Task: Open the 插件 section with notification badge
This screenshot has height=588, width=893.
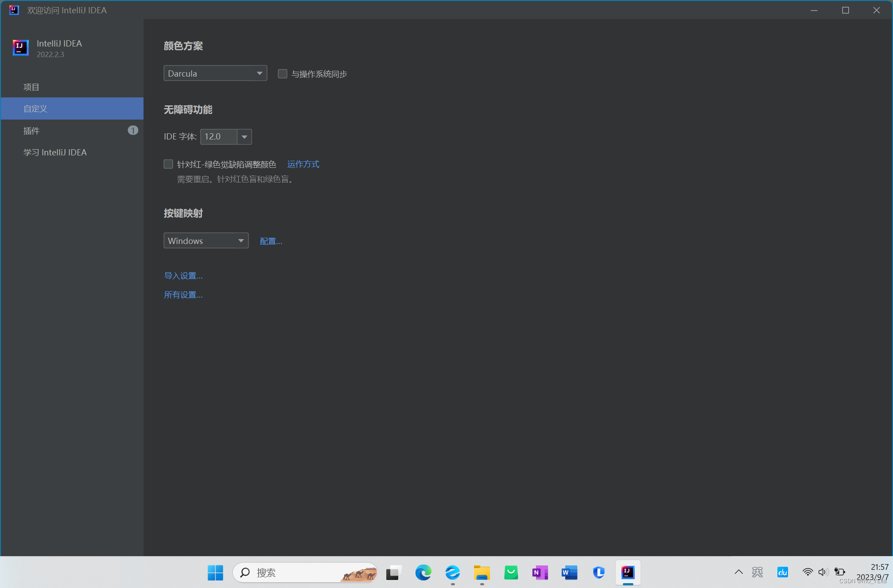Action: 31,131
